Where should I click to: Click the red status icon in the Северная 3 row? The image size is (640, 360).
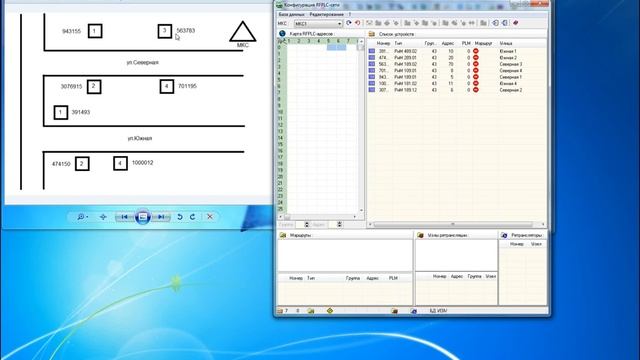coord(476,64)
